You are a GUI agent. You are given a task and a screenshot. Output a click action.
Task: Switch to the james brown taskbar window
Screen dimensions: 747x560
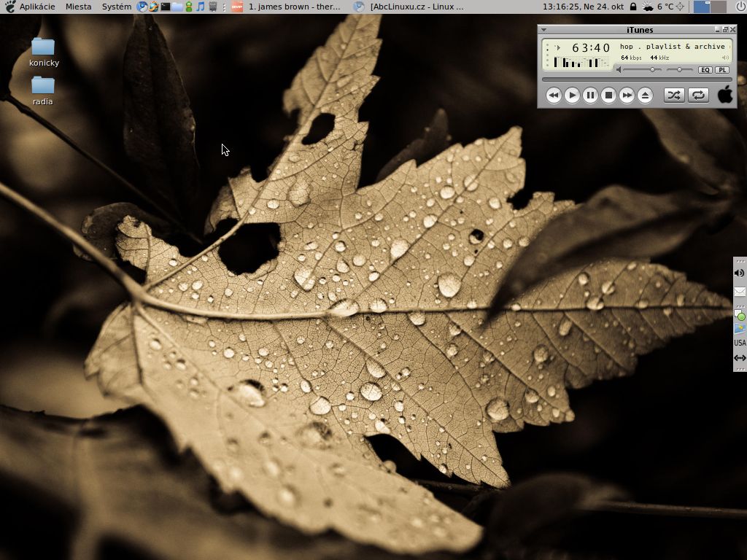tap(286, 7)
